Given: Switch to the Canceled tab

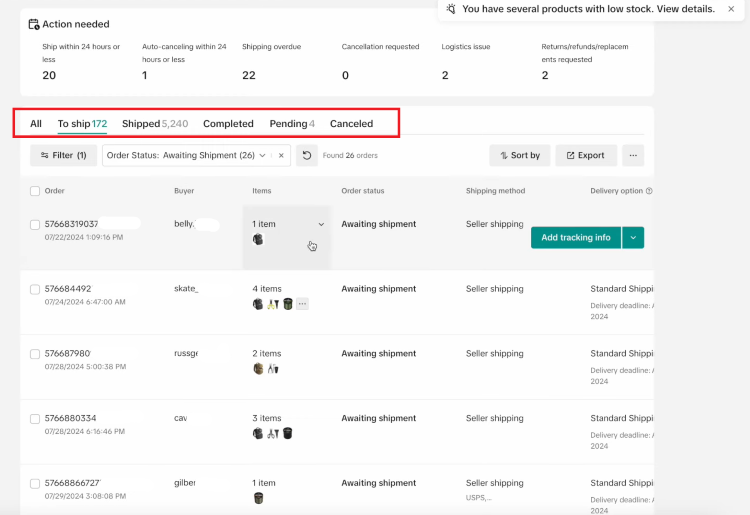Looking at the screenshot, I should pos(351,124).
